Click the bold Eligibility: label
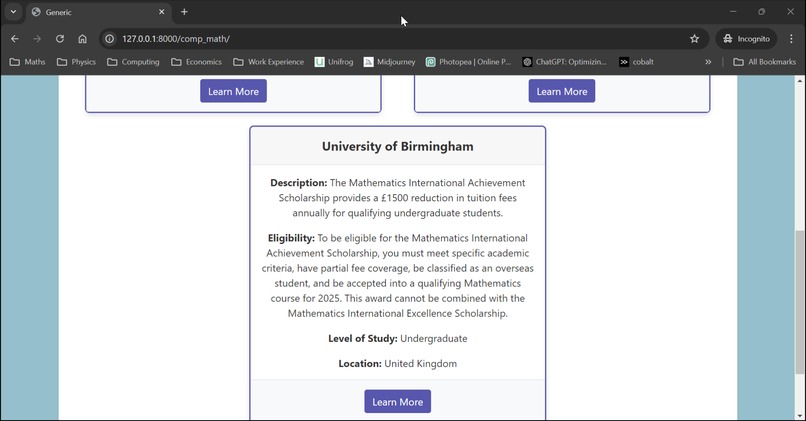Image resolution: width=806 pixels, height=421 pixels. pyautogui.click(x=291, y=238)
